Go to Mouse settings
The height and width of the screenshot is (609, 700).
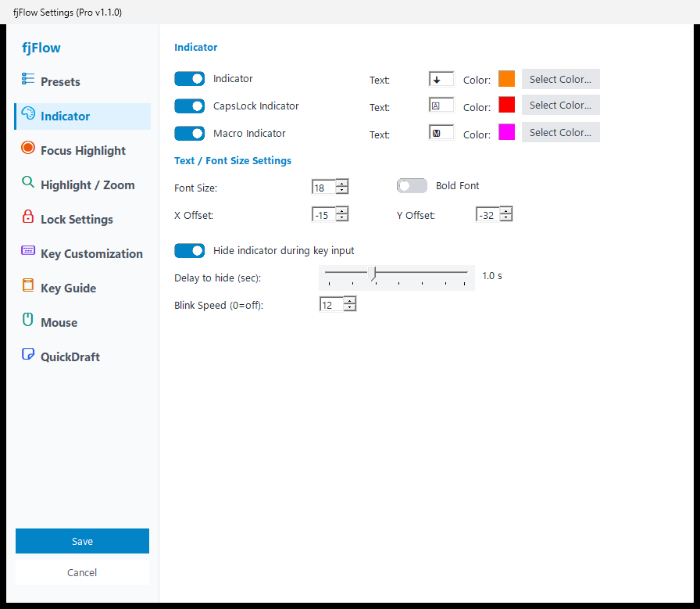coord(83,323)
